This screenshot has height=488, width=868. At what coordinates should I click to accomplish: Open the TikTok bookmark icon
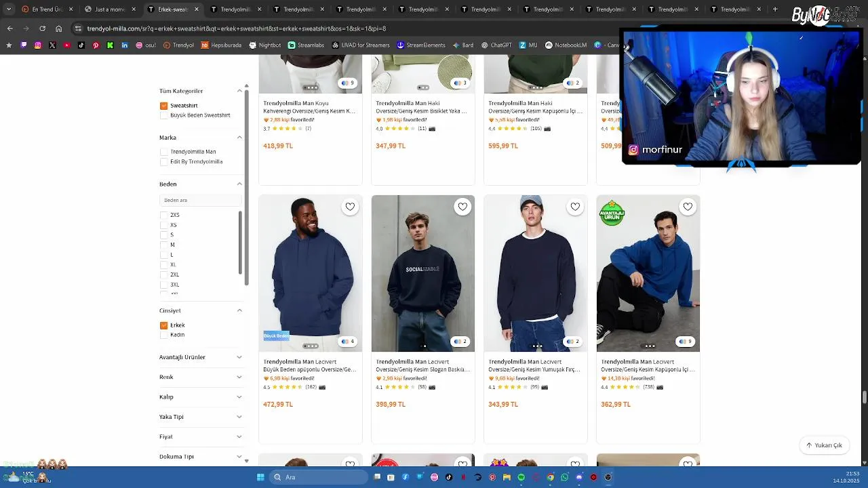point(81,45)
